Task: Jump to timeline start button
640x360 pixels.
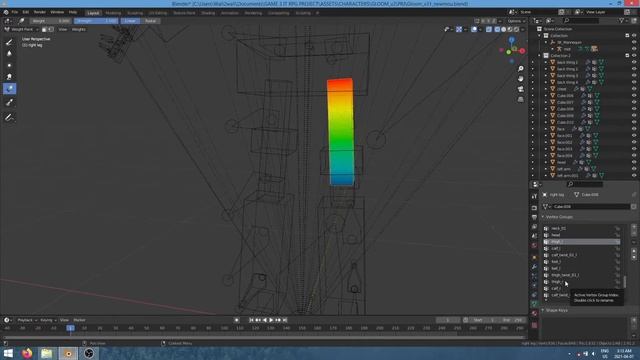Action: [251, 320]
